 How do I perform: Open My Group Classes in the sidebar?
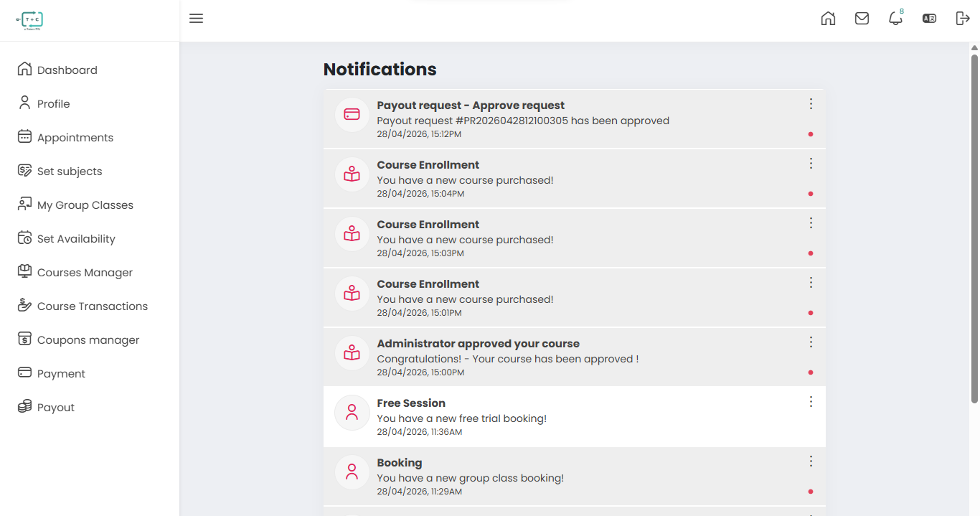tap(85, 205)
